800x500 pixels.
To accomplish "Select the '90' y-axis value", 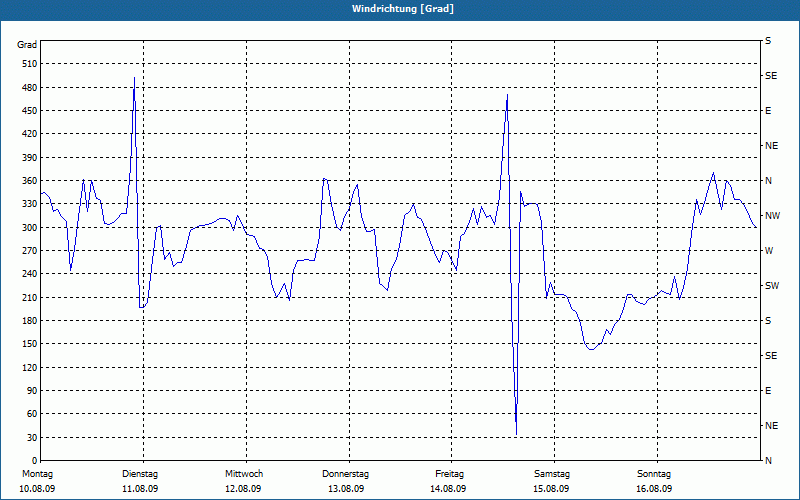I will 33,391.
